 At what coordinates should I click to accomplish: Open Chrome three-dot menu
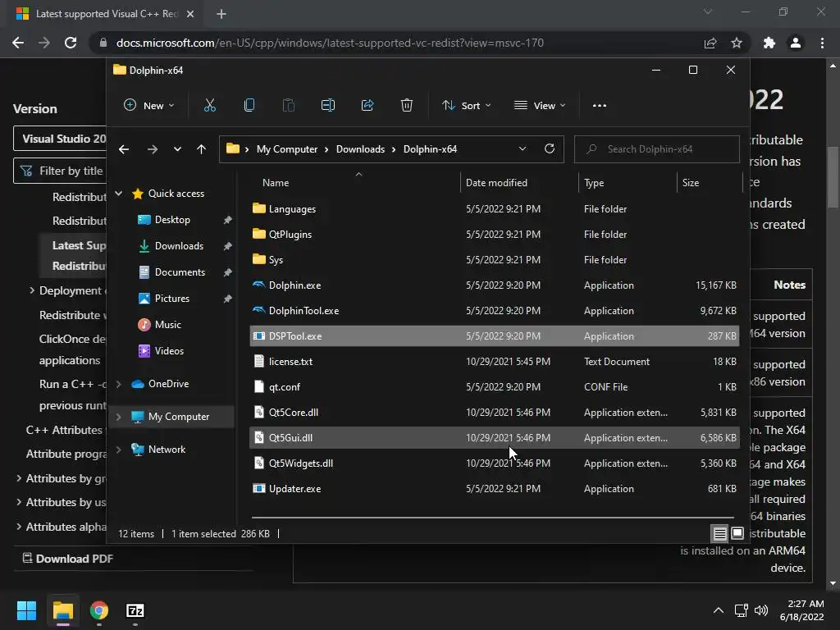[822, 43]
